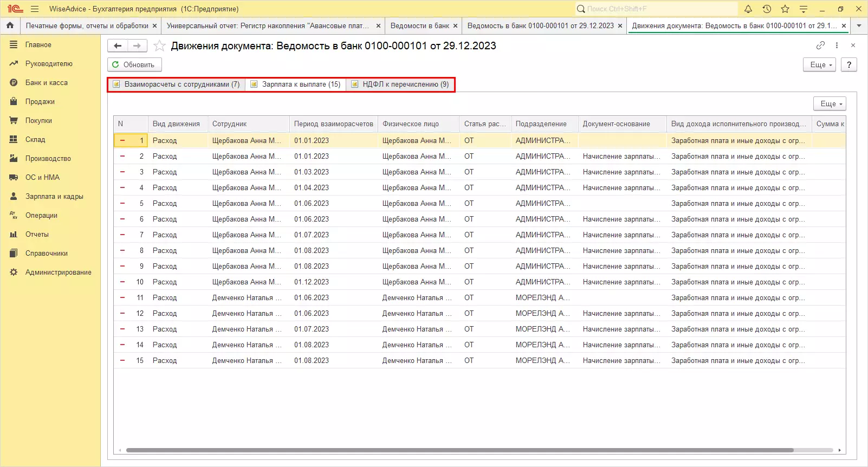Add document movements form to favorites
868x467 pixels.
[x=159, y=46]
